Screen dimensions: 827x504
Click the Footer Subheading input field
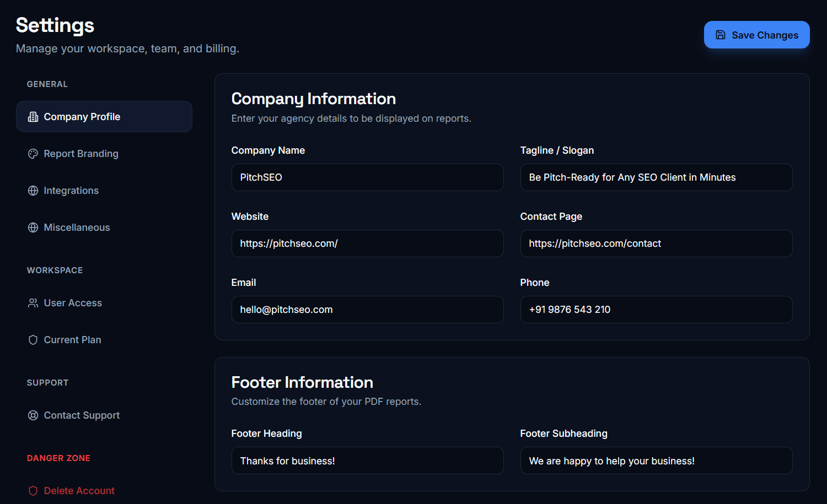[656, 460]
